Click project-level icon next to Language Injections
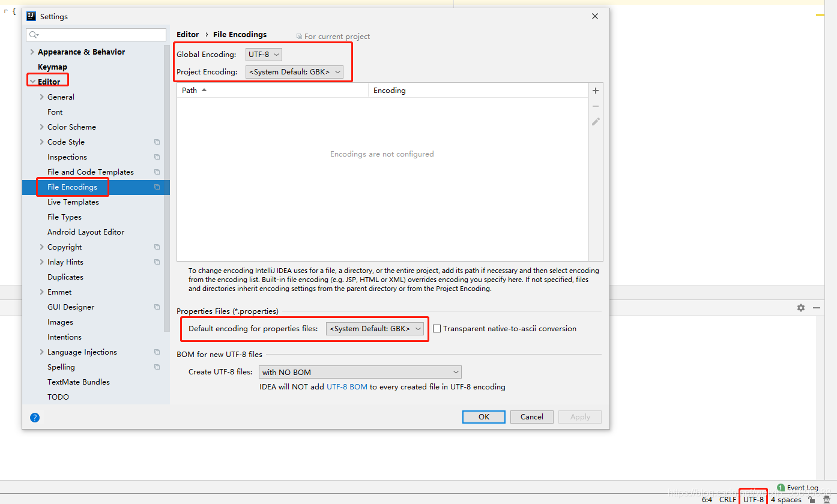The image size is (837, 504). (x=157, y=352)
